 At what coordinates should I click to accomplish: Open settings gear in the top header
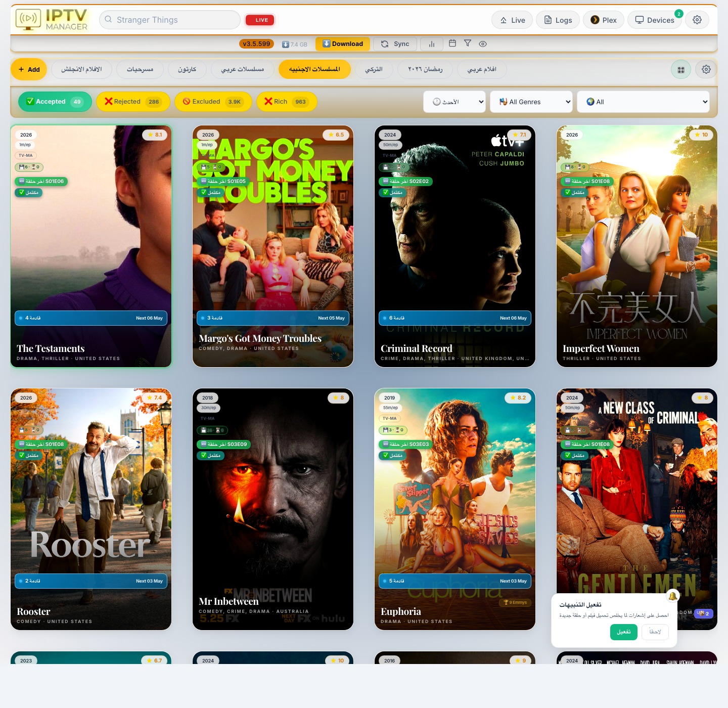tap(697, 20)
